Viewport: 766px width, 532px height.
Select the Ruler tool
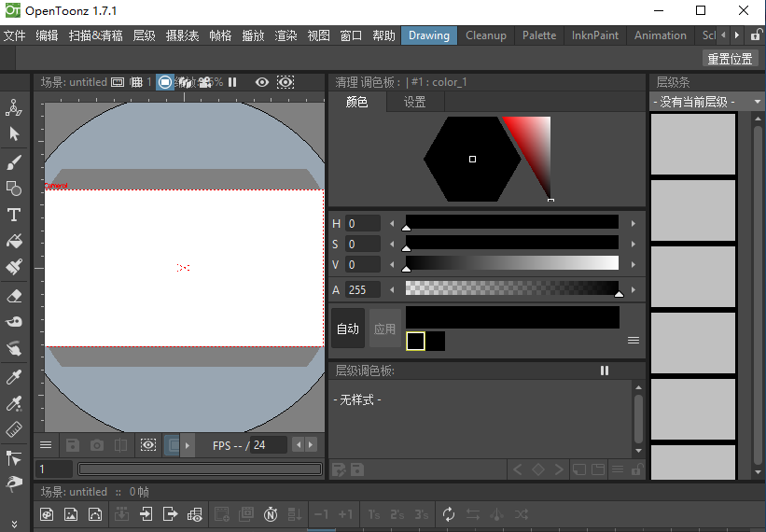(14, 429)
